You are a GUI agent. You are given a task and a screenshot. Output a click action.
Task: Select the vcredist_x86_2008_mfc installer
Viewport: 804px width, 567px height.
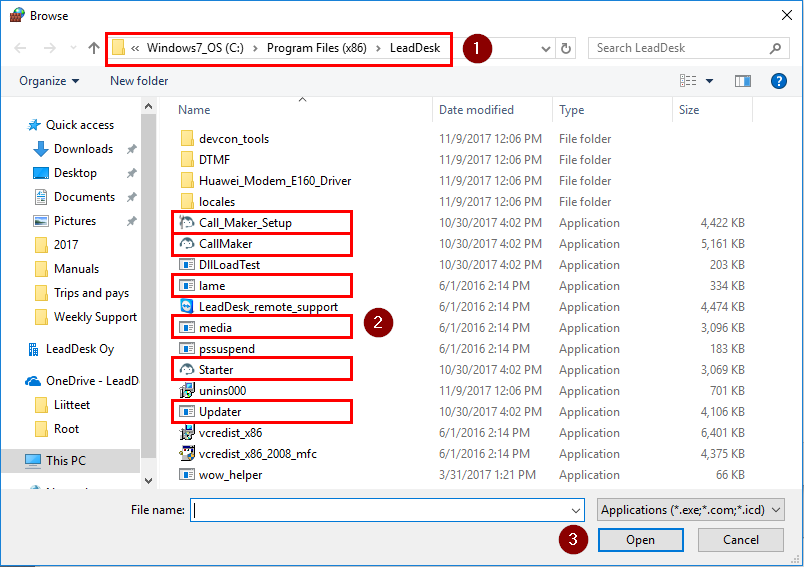point(248,454)
